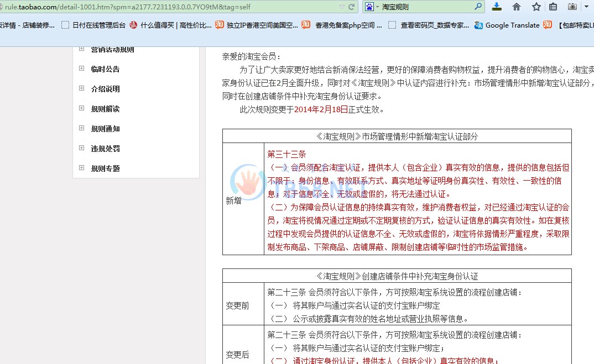Expand the 规则专题 section
The height and width of the screenshot is (364, 594).
pos(81,167)
